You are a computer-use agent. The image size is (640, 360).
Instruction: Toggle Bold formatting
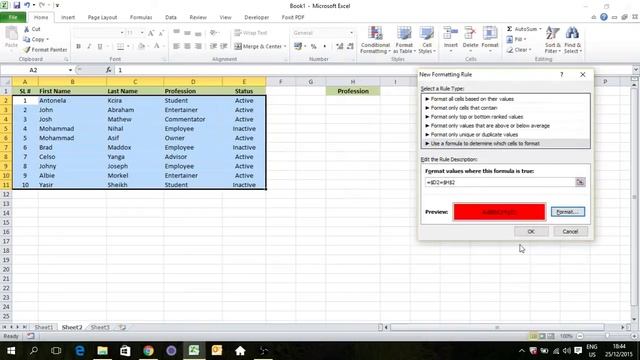78,47
